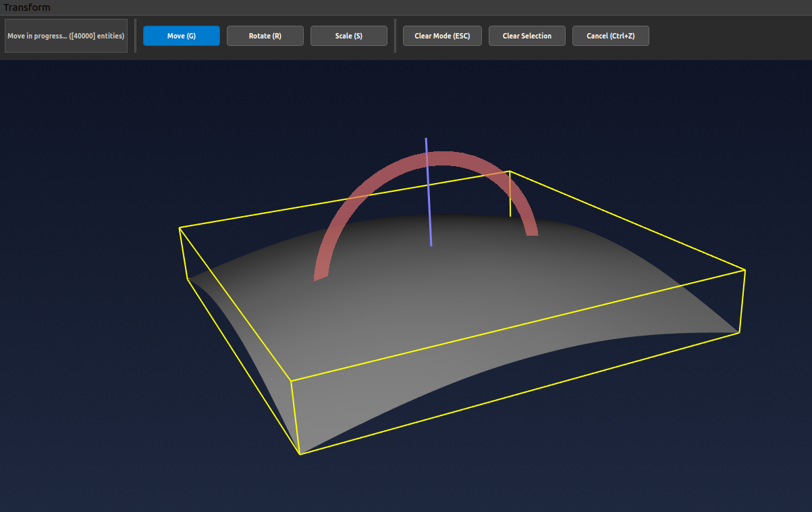This screenshot has height=512, width=812.
Task: Cancel the transform with Cancel (Ctrl+Z)
Action: 610,36
